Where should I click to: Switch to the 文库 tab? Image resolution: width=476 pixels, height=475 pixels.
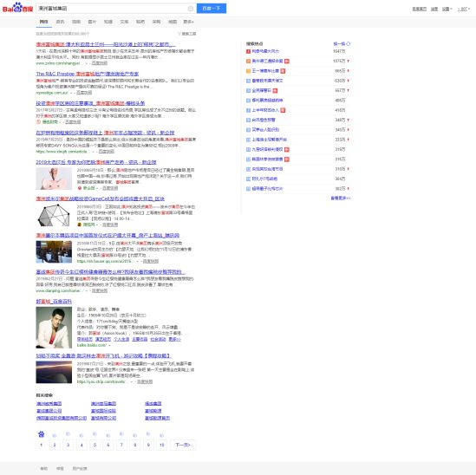(x=124, y=22)
